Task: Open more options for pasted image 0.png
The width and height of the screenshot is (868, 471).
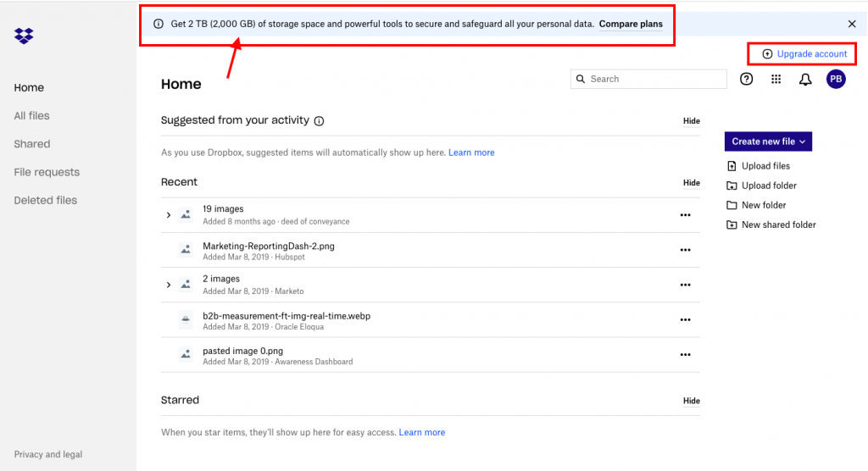Action: click(685, 355)
